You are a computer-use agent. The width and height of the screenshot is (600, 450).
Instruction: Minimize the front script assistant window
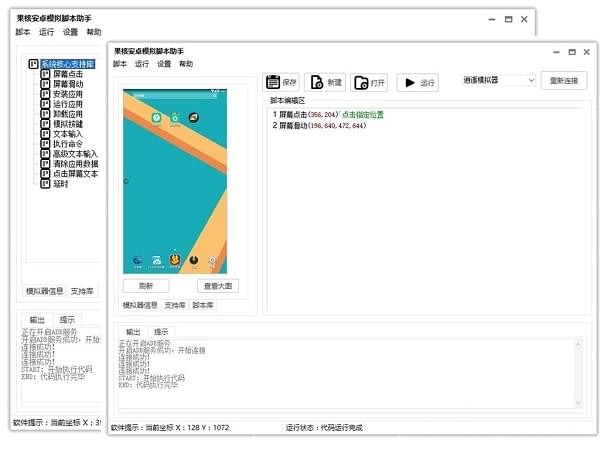pyautogui.click(x=557, y=52)
